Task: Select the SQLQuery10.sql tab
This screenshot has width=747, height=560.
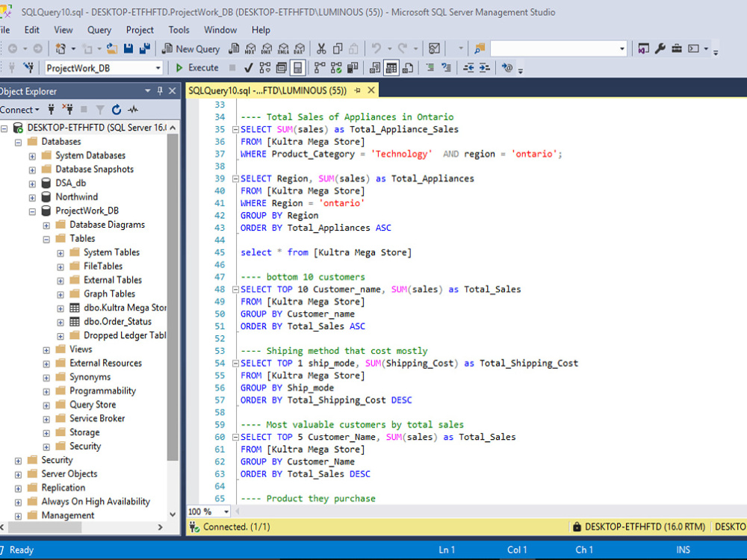Action: 267,90
